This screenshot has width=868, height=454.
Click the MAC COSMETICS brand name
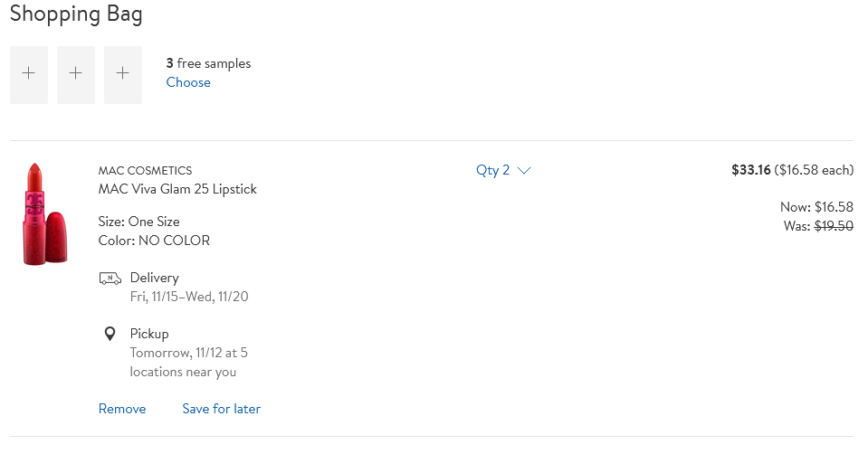point(145,170)
